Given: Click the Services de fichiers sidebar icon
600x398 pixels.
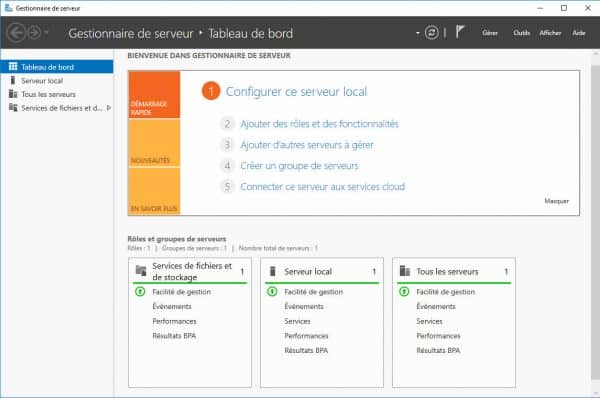Looking at the screenshot, I should [13, 108].
